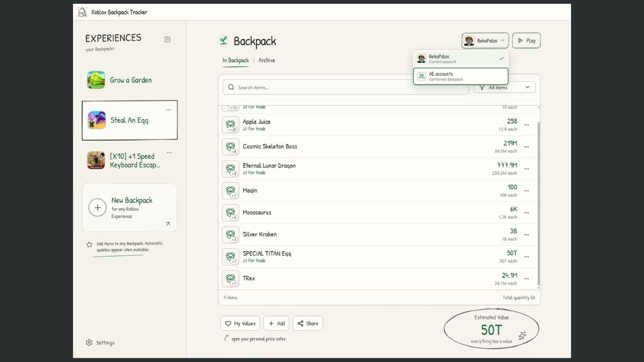Create a New Backpack
Viewport: 644px width, 362px height.
tap(129, 208)
